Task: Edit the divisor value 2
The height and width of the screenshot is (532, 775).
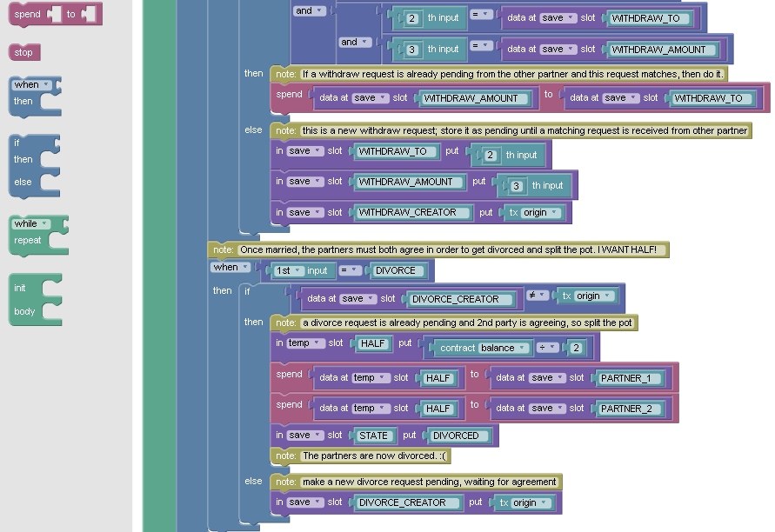Action: click(576, 349)
